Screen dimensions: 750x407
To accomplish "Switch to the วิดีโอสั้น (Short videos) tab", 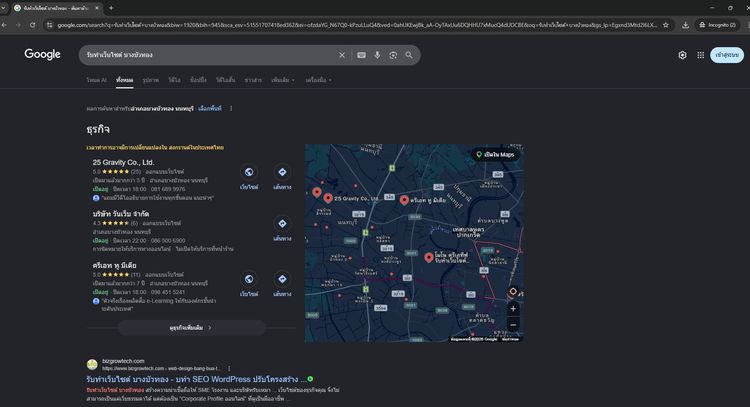I will (226, 80).
